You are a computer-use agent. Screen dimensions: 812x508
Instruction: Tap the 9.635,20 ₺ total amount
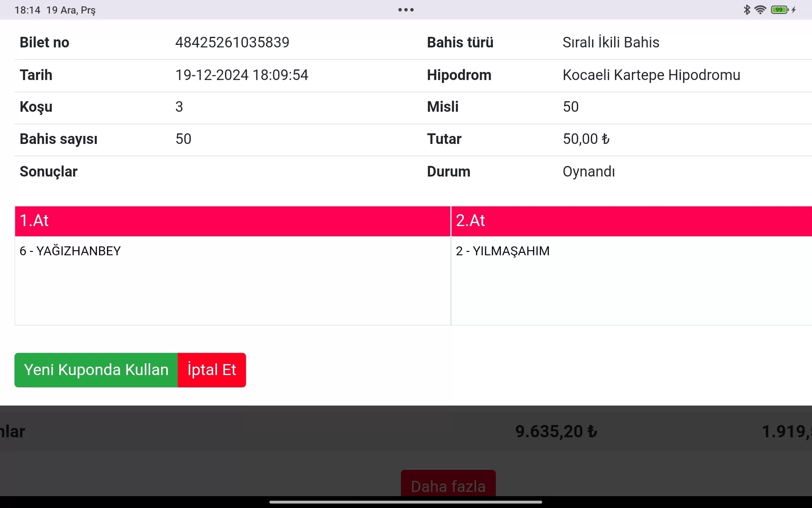(x=556, y=431)
